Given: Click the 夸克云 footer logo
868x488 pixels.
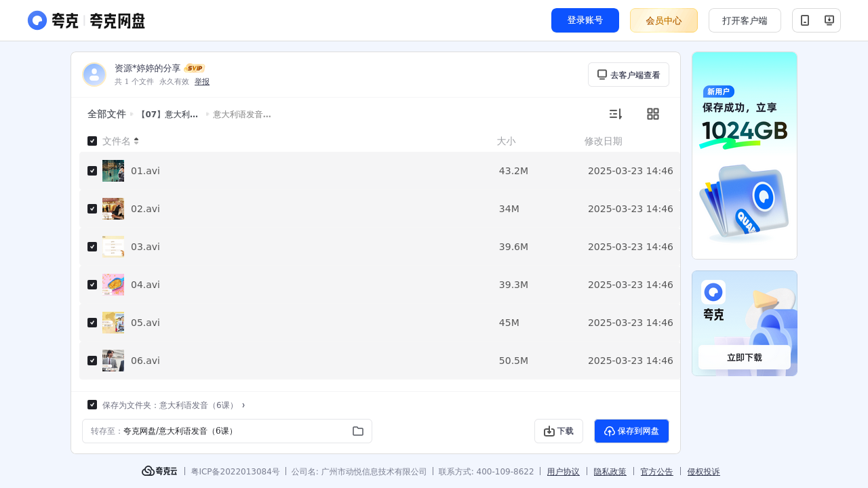Looking at the screenshot, I should click(x=159, y=471).
